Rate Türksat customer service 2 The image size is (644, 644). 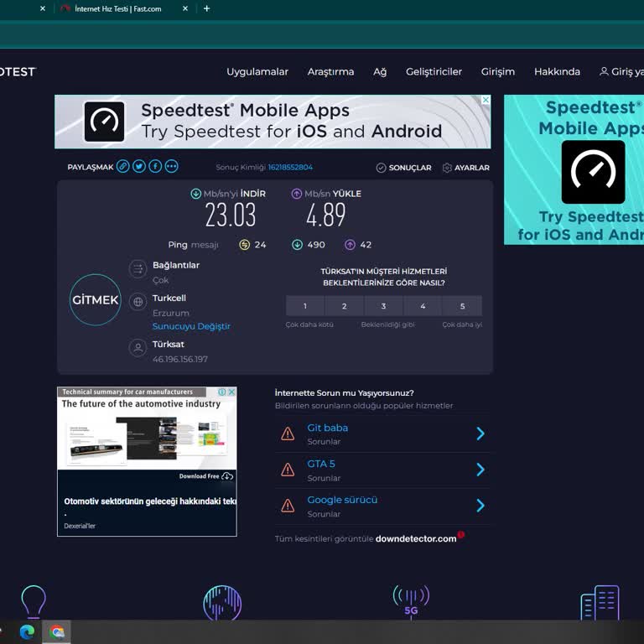(x=344, y=306)
